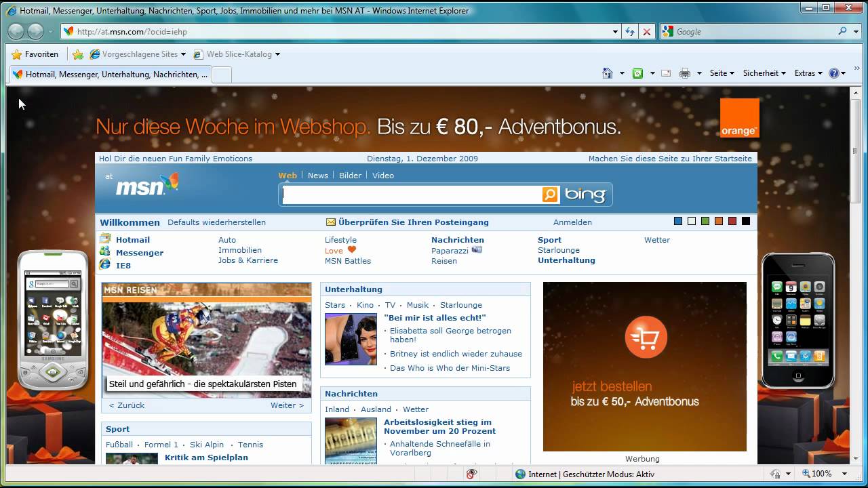
Task: Click the MSN butterfly logo
Action: click(x=169, y=182)
